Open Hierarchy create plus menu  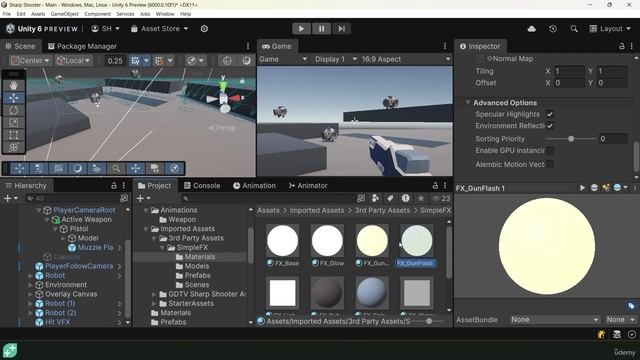pyautogui.click(x=10, y=198)
